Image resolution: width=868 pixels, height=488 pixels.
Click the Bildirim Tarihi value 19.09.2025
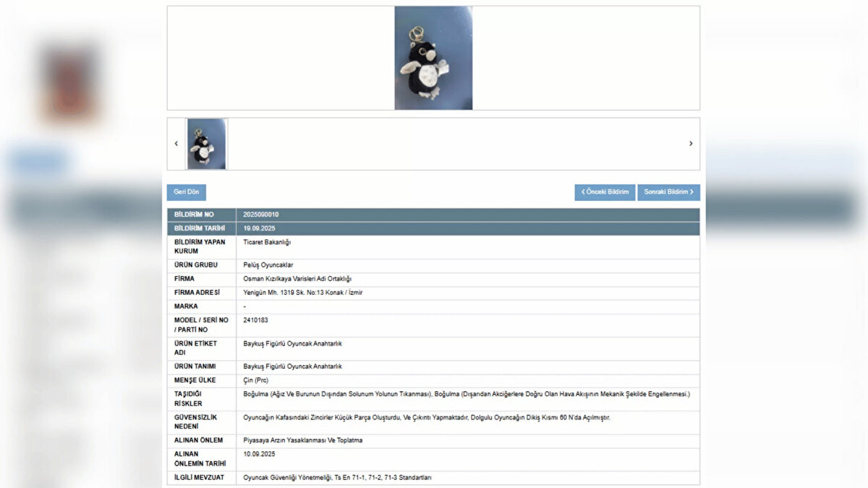pyautogui.click(x=259, y=228)
